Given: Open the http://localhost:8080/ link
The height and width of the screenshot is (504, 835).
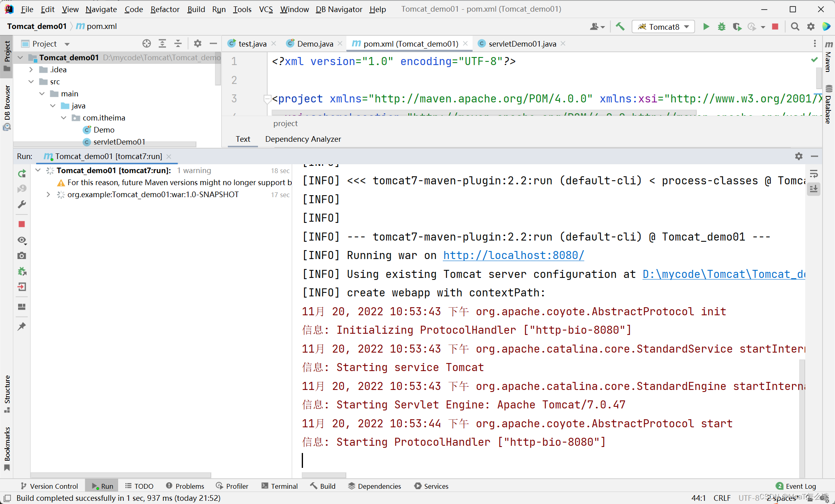Looking at the screenshot, I should [513, 255].
